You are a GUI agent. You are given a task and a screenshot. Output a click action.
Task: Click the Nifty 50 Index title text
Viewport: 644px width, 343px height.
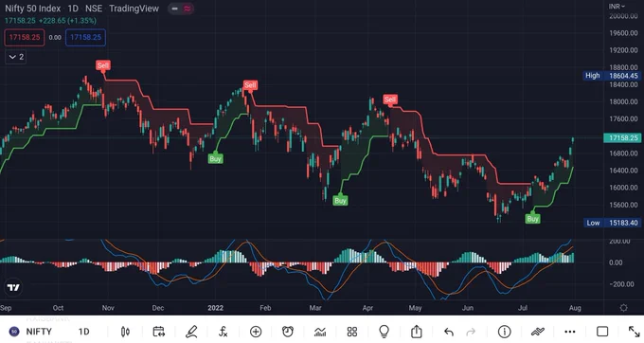click(x=33, y=9)
